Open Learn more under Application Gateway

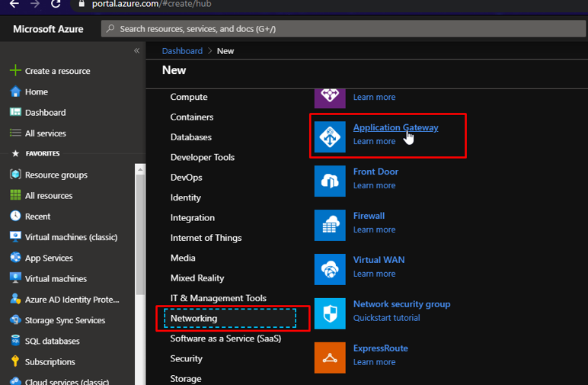pyautogui.click(x=374, y=142)
